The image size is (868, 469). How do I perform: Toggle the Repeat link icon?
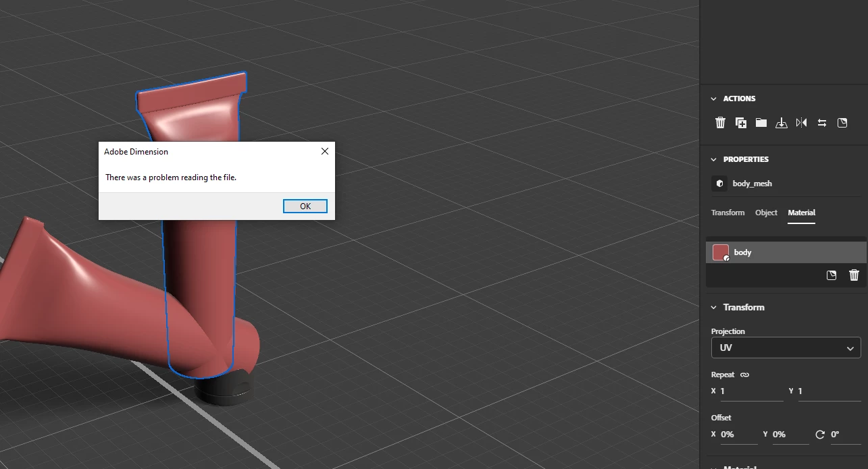(x=745, y=375)
